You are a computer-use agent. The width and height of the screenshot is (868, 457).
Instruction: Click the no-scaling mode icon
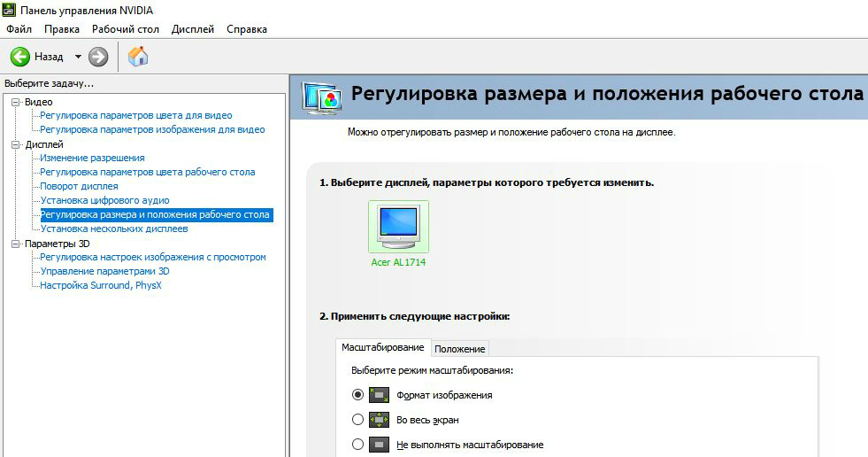[x=380, y=445]
